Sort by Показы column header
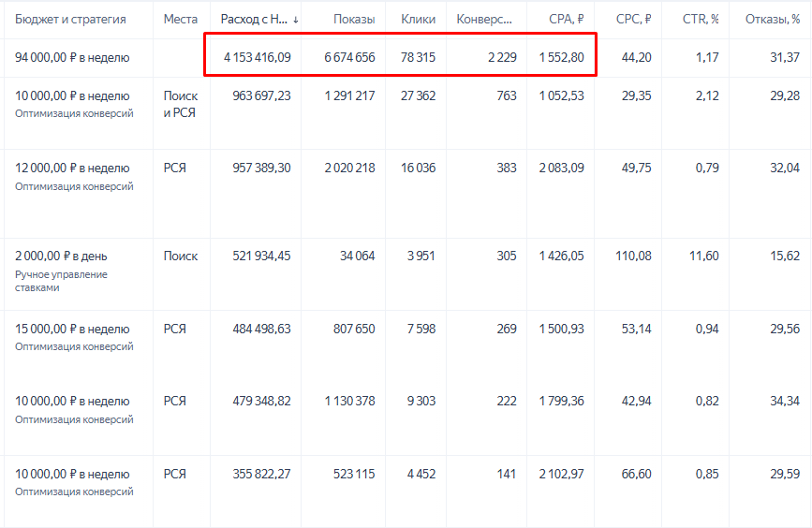The width and height of the screenshot is (812, 528). pos(354,19)
